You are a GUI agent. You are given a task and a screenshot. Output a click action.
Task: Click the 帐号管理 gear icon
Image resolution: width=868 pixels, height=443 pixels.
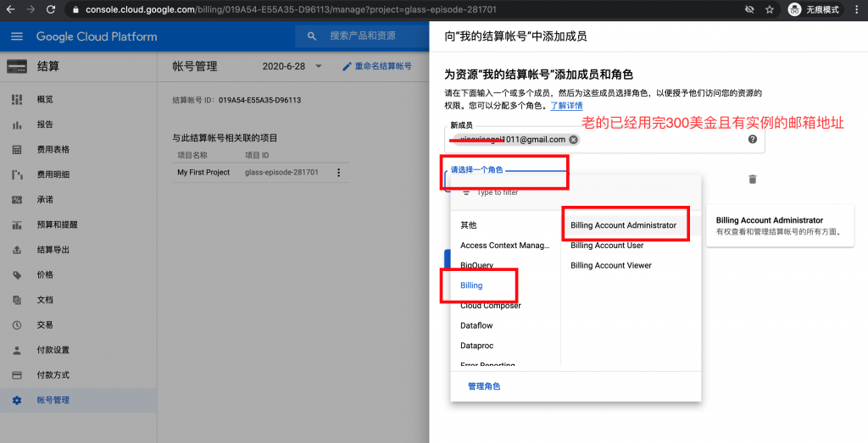[17, 400]
